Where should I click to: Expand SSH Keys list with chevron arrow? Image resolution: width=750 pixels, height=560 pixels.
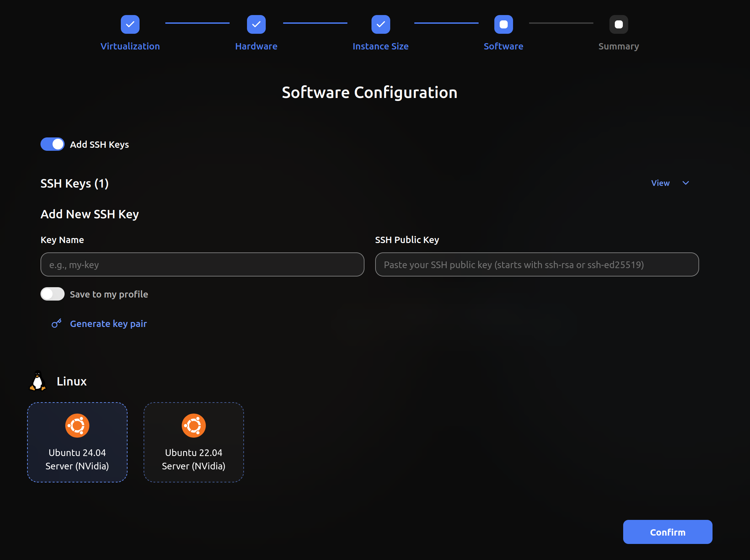tap(685, 183)
